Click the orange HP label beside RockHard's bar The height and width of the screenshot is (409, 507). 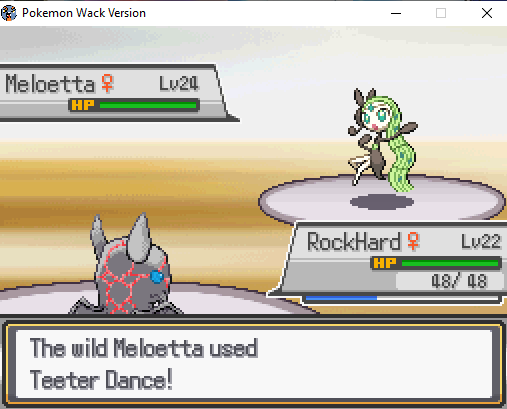[385, 263]
